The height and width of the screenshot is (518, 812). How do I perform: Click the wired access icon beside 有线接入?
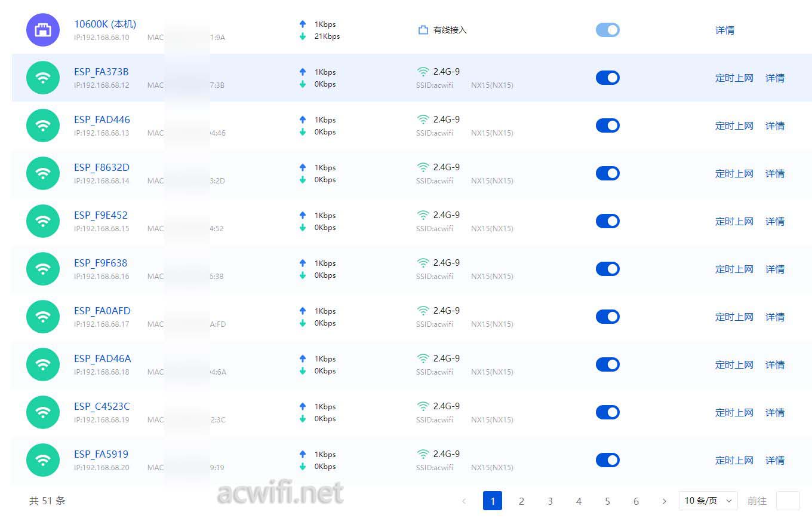[423, 30]
